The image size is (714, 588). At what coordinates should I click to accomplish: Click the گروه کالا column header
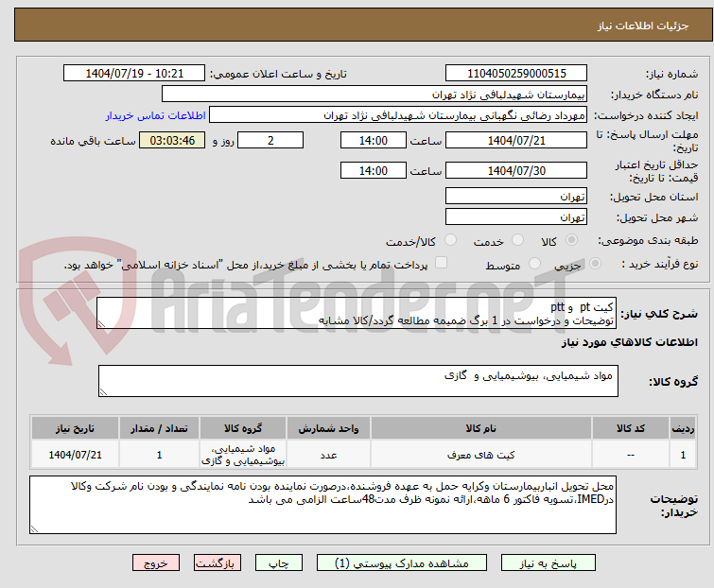(x=243, y=428)
